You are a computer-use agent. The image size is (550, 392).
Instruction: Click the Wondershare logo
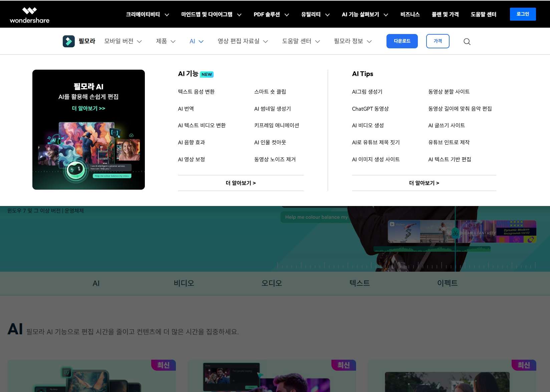[29, 15]
